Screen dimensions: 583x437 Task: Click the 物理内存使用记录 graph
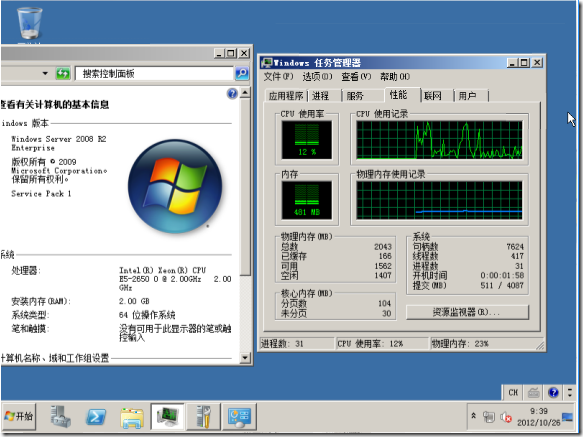[x=439, y=200]
